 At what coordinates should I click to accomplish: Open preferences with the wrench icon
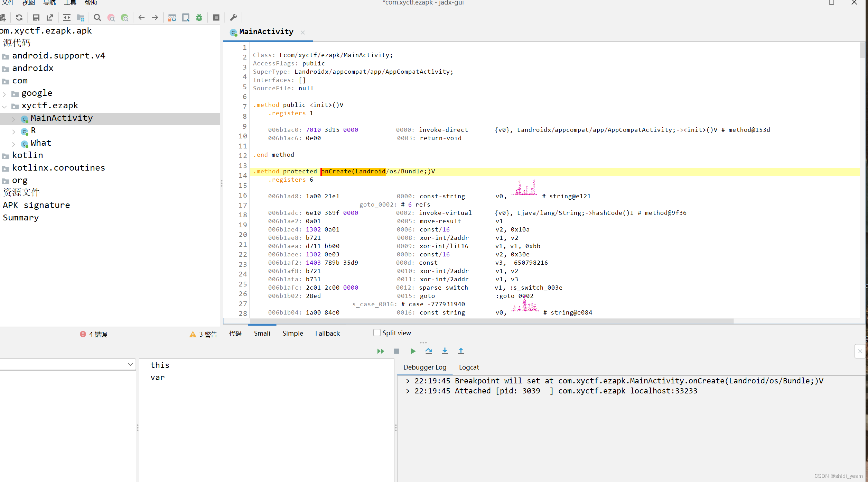(x=233, y=17)
